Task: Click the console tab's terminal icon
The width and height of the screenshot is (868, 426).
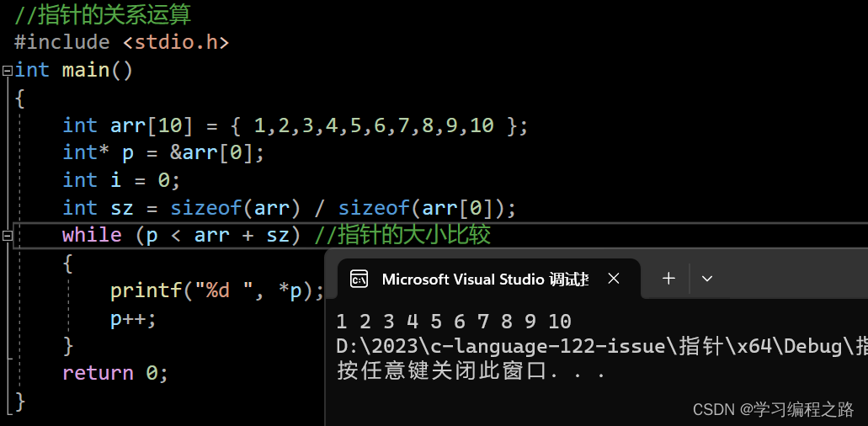Action: coord(359,279)
